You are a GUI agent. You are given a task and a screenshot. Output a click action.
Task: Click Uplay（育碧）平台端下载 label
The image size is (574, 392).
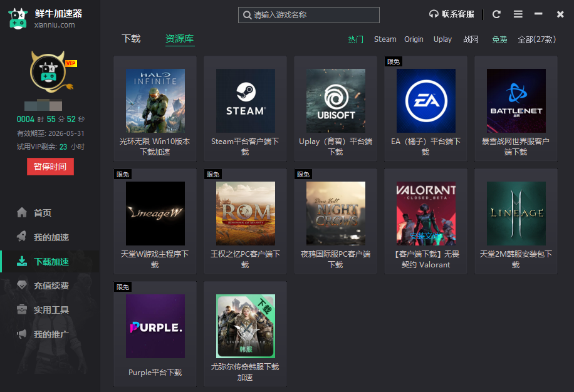point(335,147)
